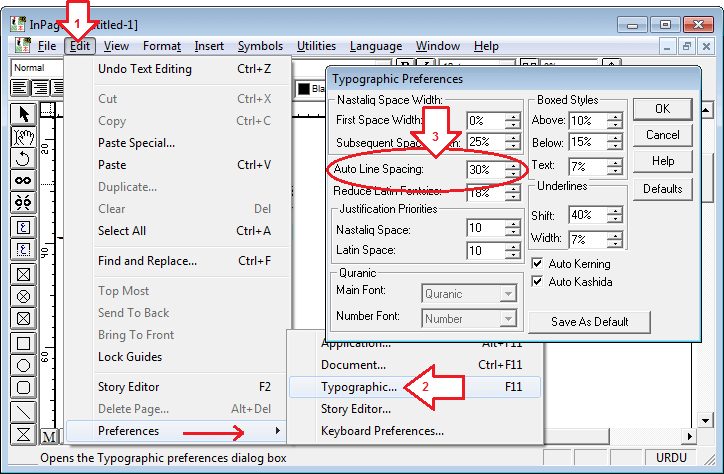724x474 pixels.
Task: Select the crossed circle picture box tool
Action: tap(24, 297)
